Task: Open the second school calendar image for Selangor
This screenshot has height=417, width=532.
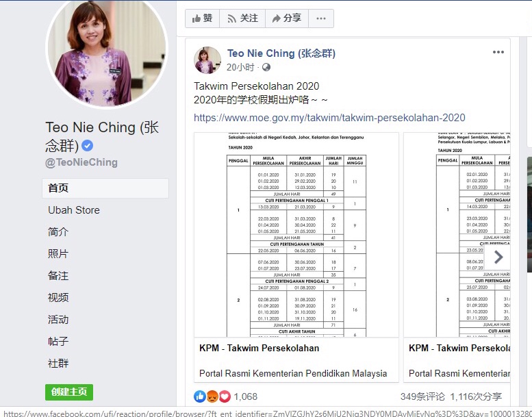Action: point(457,234)
